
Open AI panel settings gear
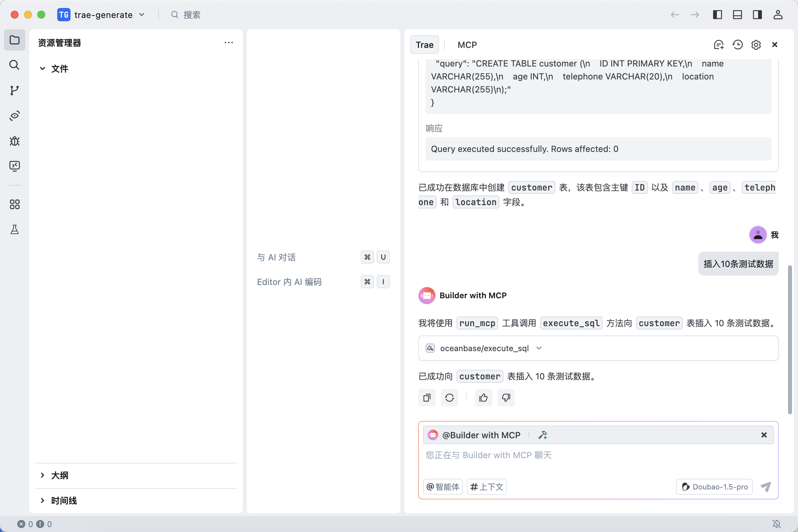coord(756,45)
